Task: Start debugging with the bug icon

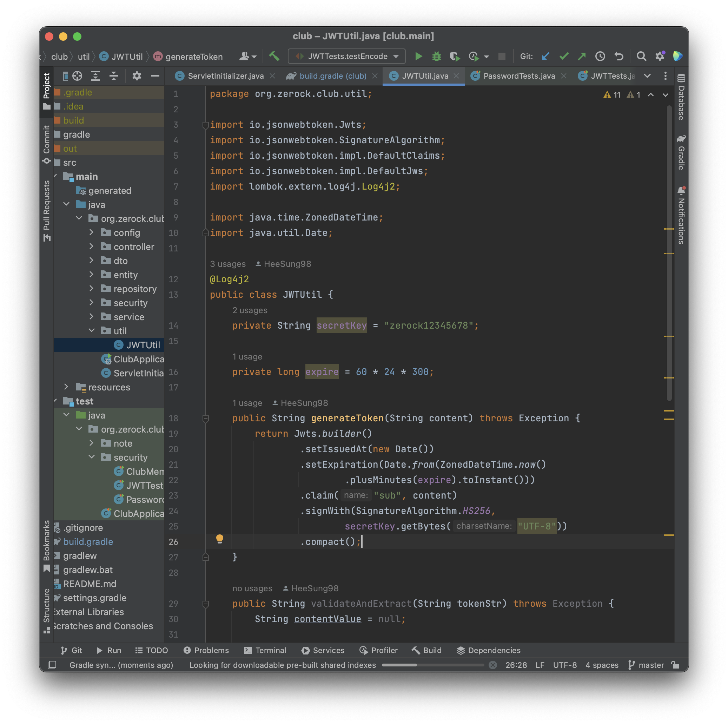Action: pos(436,57)
